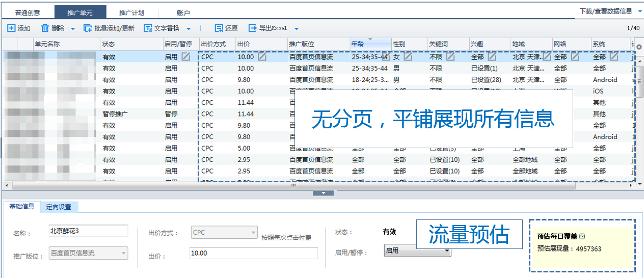This screenshot has width=644, height=278.
Task: Click edit pencil beside 启用 in first row
Action: click(x=186, y=57)
